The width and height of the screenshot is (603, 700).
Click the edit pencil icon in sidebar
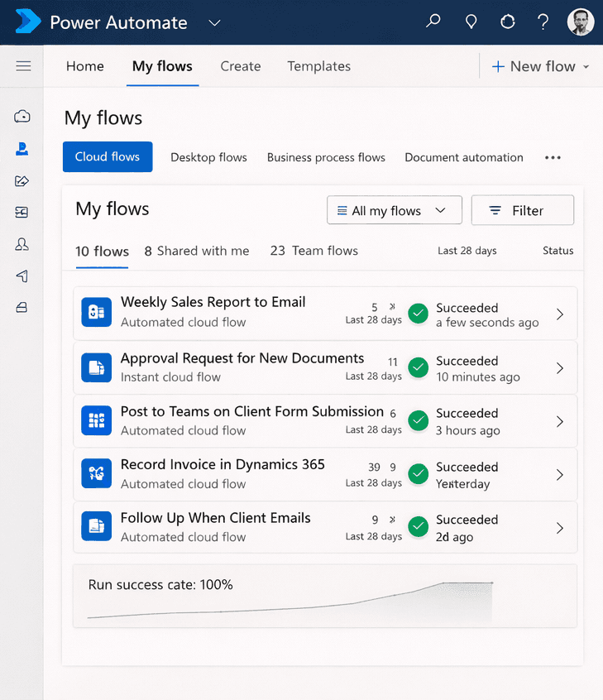pyautogui.click(x=22, y=181)
